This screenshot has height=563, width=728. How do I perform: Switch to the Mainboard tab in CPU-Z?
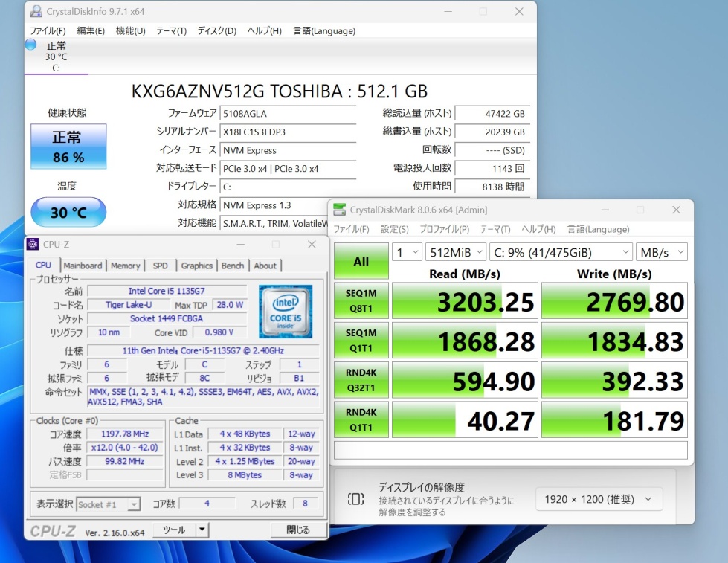click(x=83, y=266)
